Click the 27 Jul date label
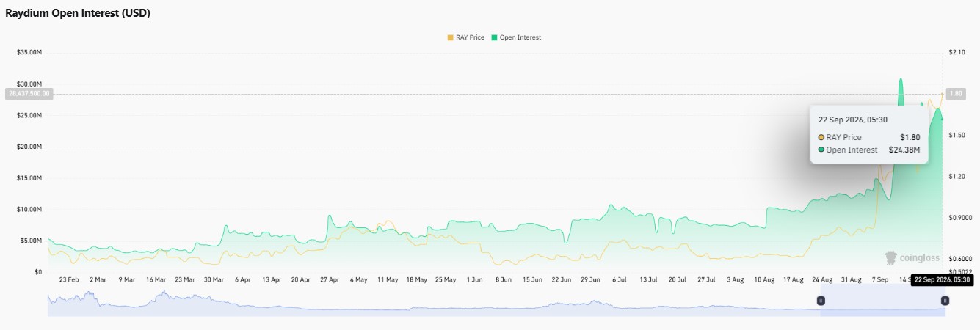Screen dimensions: 980x330 coord(705,280)
